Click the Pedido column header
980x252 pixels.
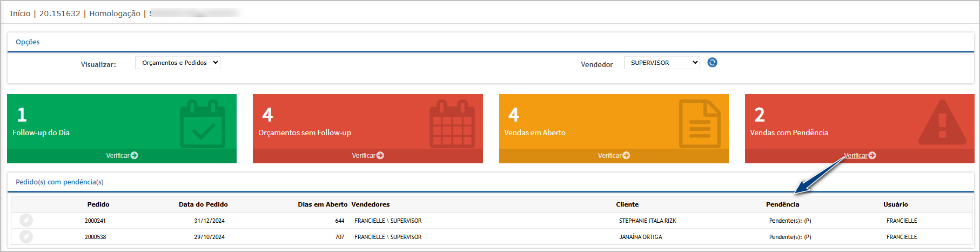click(x=98, y=204)
